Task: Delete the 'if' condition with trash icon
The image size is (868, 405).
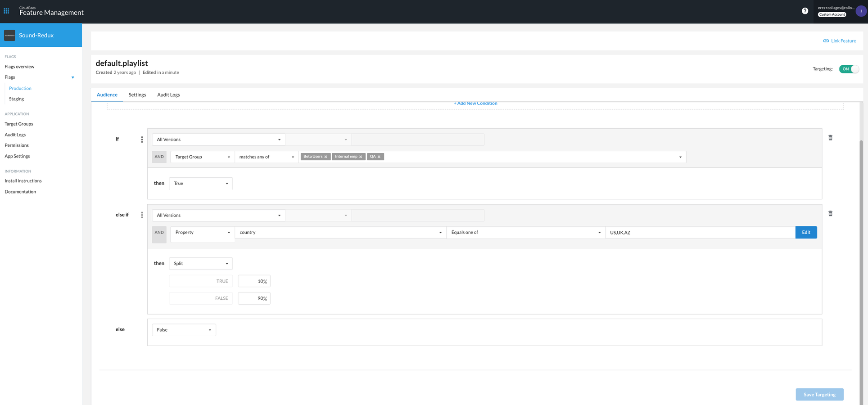Action: coord(831,138)
